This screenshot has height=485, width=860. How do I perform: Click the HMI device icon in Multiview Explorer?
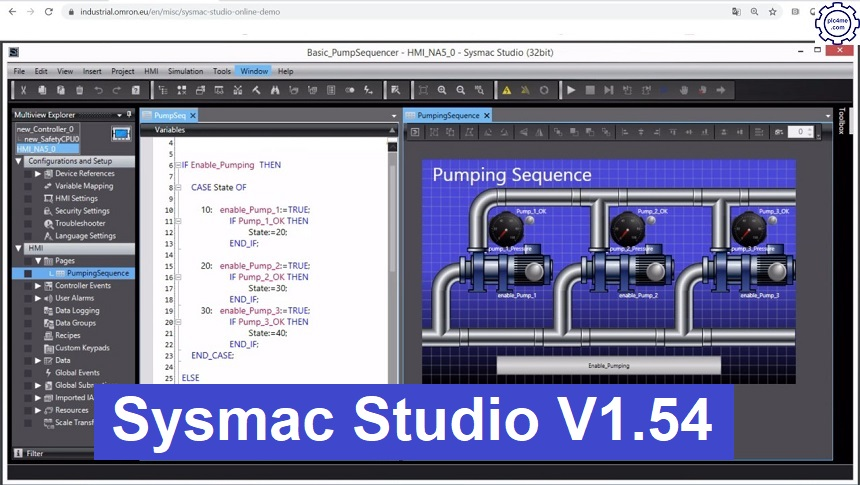(x=121, y=133)
